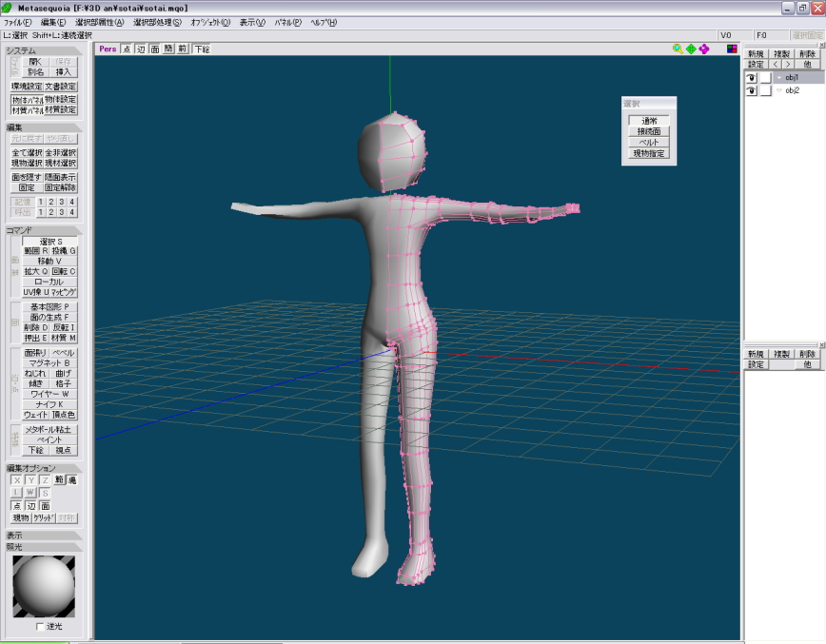The width and height of the screenshot is (826, 644).
Task: Click the yellow magnifier zoom icon
Action: click(x=678, y=49)
